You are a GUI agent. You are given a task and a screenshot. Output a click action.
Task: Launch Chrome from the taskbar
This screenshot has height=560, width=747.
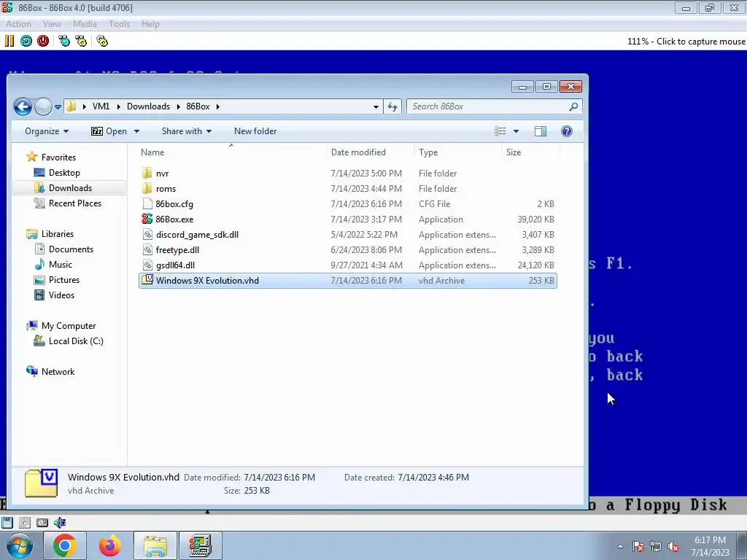65,545
